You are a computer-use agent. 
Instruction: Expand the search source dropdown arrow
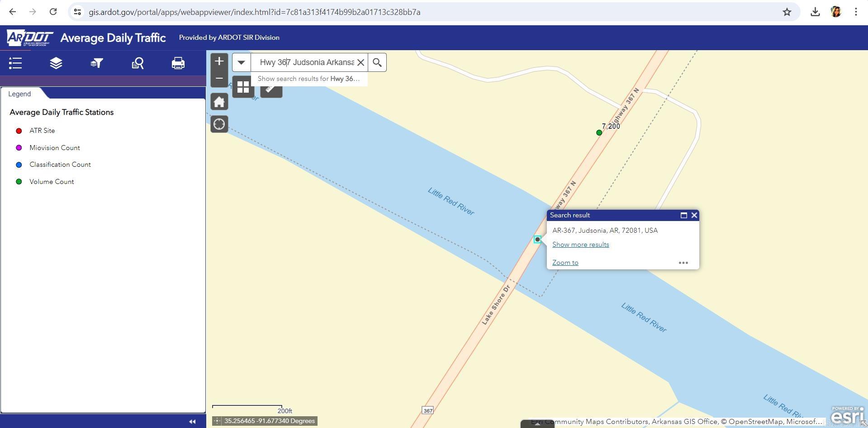(242, 62)
